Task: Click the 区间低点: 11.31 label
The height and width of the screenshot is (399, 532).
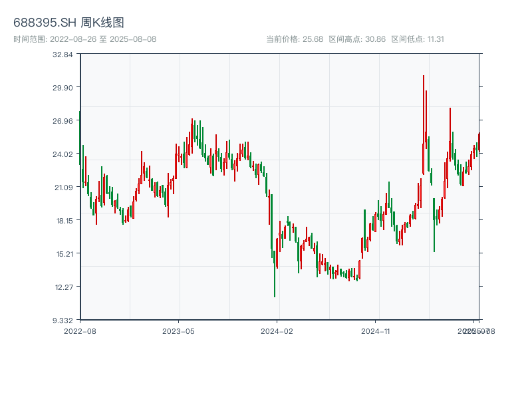Action: pos(418,39)
